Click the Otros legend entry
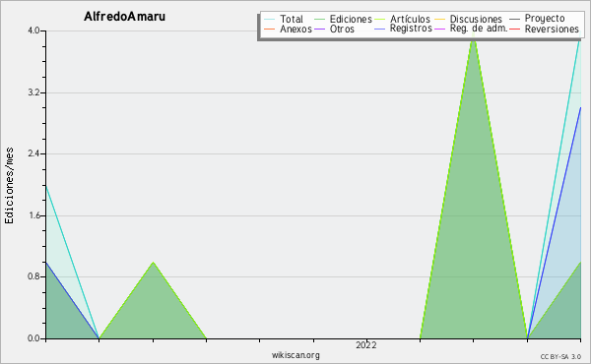 tap(334, 29)
